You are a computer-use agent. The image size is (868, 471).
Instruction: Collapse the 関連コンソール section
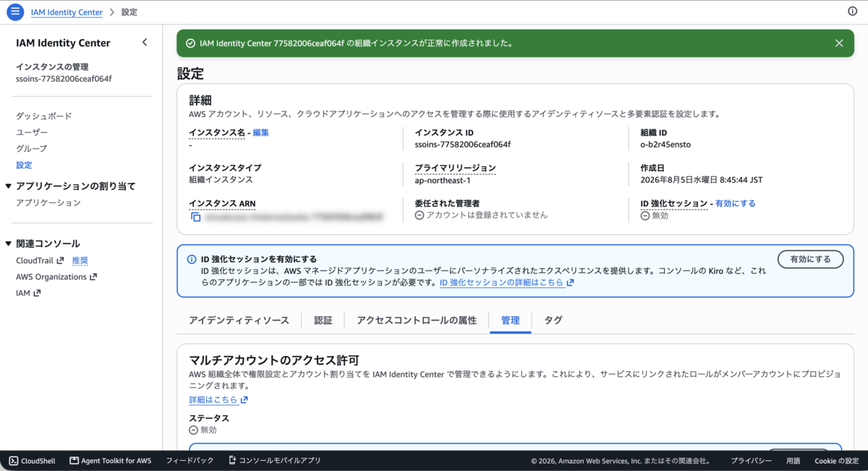9,244
